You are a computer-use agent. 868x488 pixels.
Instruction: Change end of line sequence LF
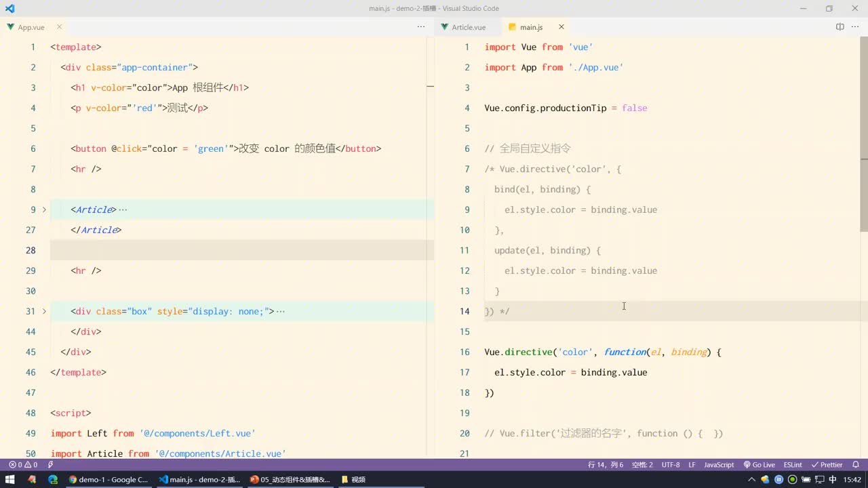click(692, 465)
